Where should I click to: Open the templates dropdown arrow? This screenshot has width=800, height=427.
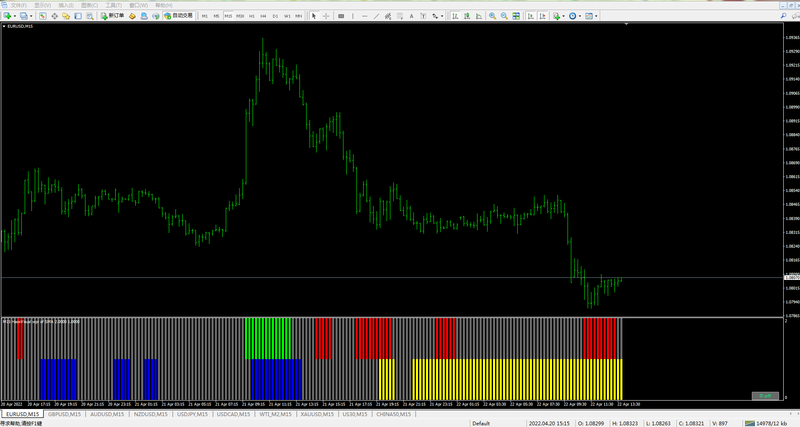click(596, 16)
